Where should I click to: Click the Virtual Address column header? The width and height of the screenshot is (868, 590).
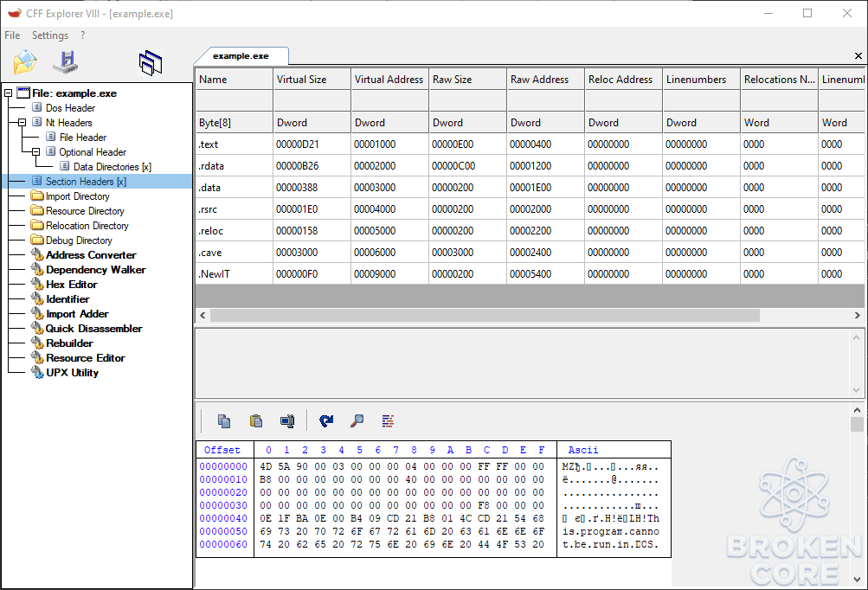pyautogui.click(x=389, y=79)
